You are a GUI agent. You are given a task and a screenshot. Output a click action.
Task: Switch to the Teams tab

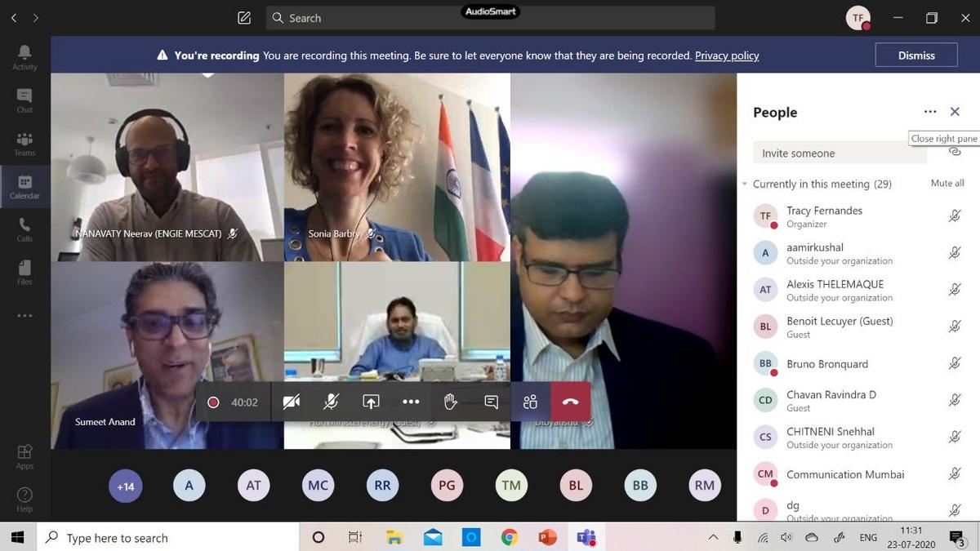[x=24, y=144]
